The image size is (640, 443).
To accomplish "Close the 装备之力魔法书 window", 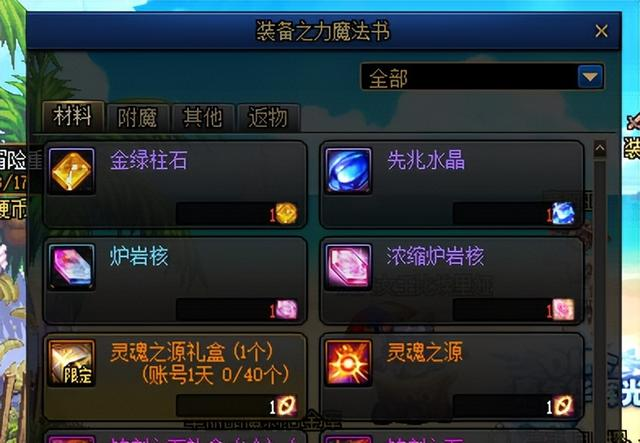I will pyautogui.click(x=602, y=31).
